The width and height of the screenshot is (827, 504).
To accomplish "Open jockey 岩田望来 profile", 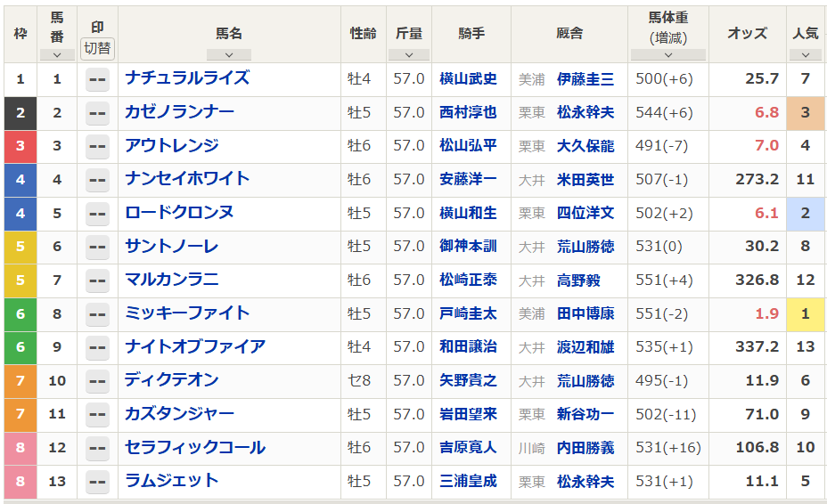I will pos(469,414).
